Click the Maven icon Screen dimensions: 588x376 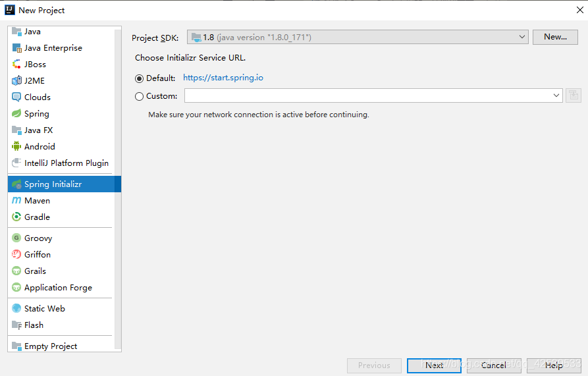[x=16, y=201]
